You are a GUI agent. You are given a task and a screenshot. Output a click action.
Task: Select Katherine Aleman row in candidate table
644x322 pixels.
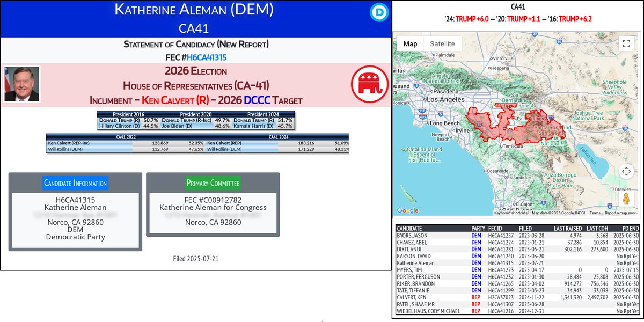coord(518,263)
